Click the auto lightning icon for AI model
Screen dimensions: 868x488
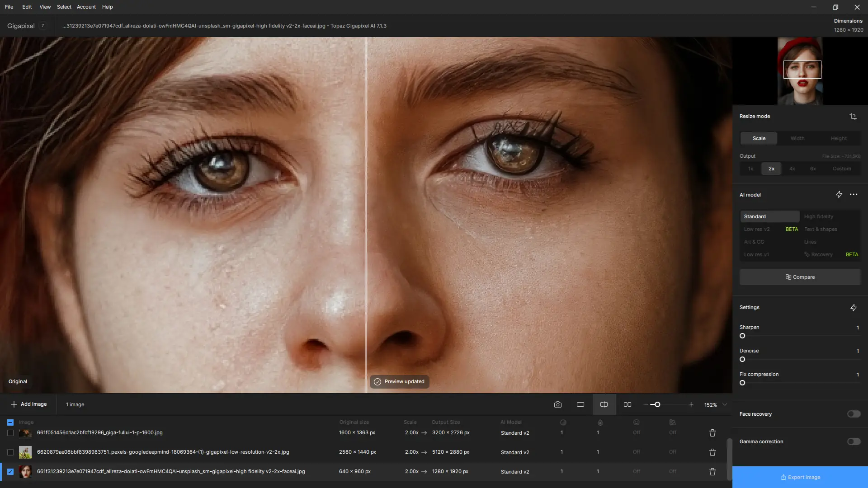click(x=839, y=195)
